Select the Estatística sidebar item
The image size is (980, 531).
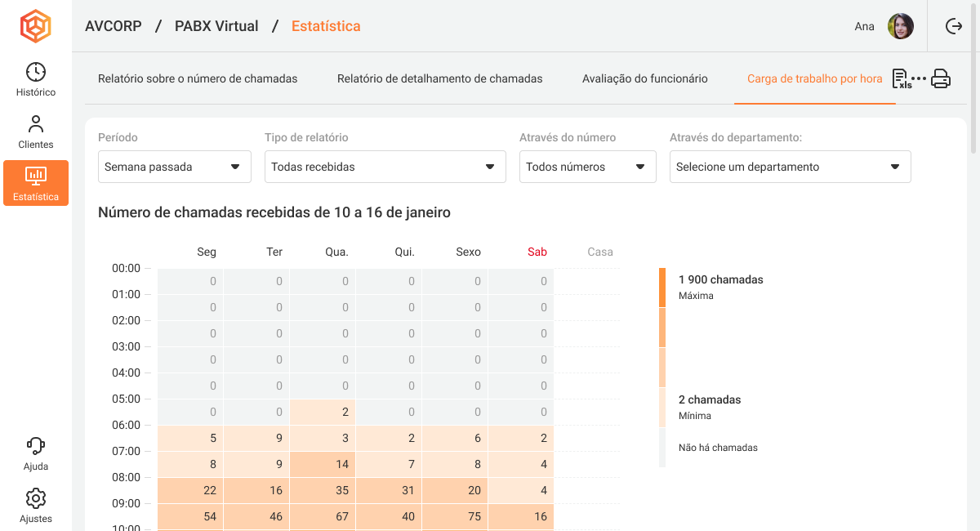36,183
